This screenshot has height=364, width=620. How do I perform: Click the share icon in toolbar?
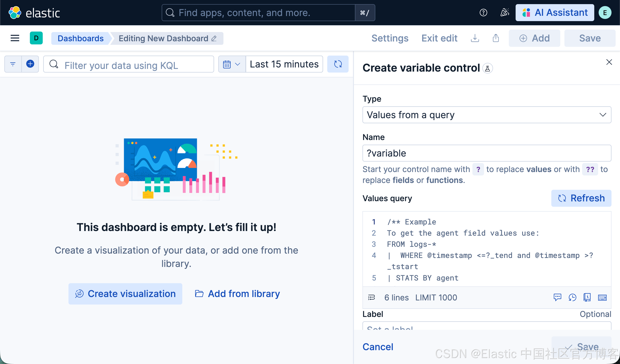[x=496, y=38]
